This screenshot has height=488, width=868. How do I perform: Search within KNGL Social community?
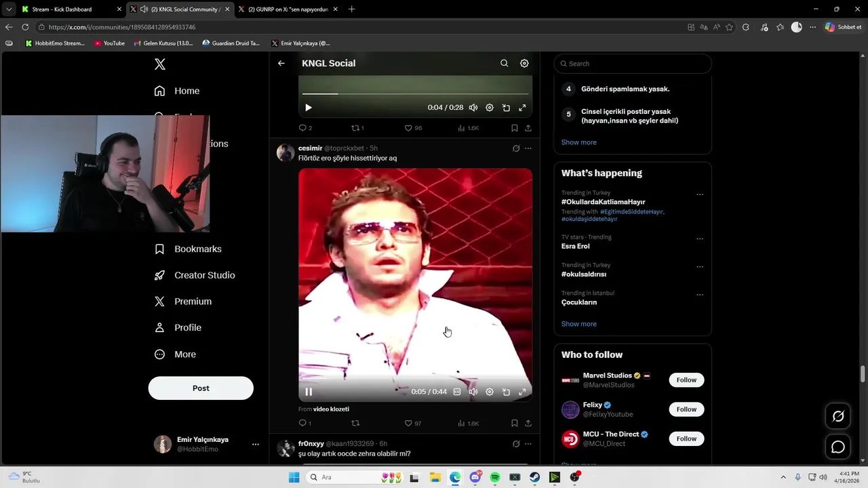click(505, 63)
